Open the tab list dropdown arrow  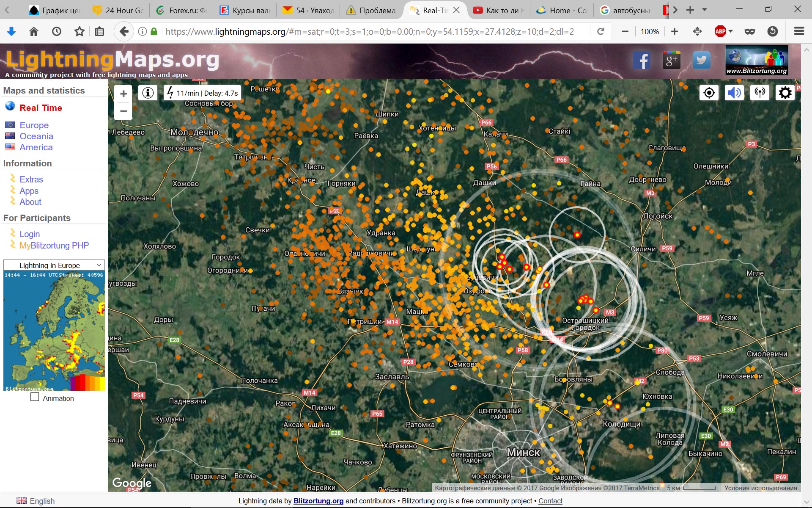pyautogui.click(x=705, y=10)
